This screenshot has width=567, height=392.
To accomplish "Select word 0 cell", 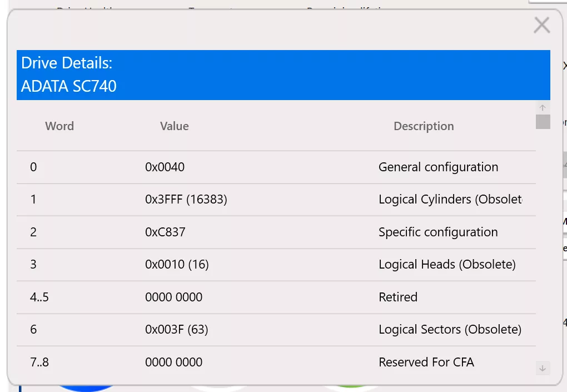I will 33,167.
